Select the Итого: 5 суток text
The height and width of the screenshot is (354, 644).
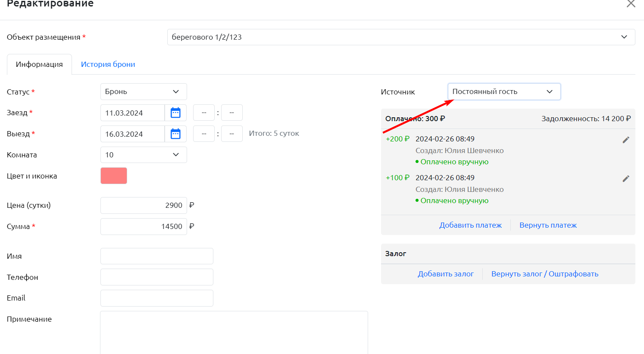pos(274,134)
